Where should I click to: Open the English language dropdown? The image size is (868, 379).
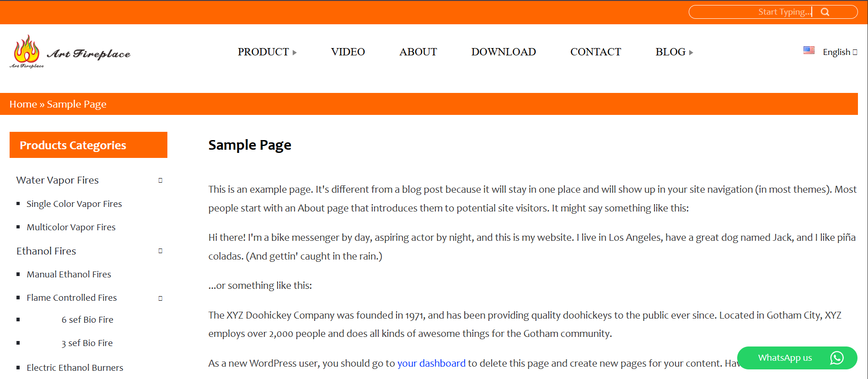tap(840, 52)
